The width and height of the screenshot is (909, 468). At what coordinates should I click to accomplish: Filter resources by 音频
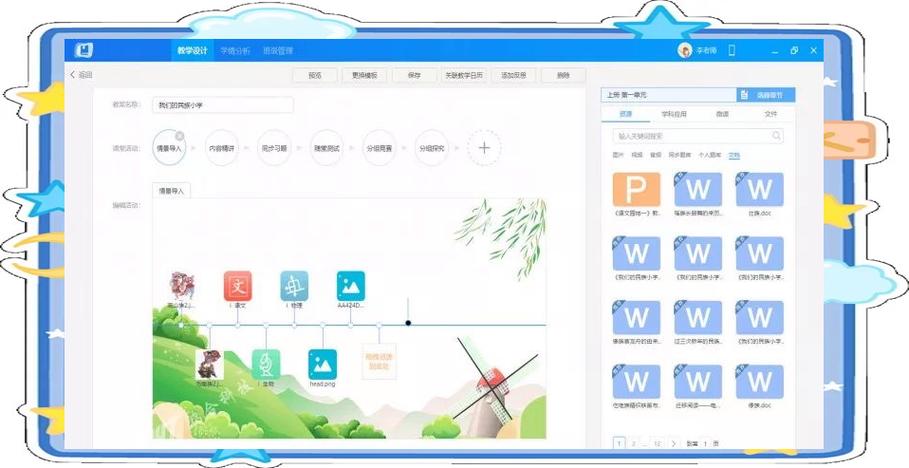[x=656, y=155]
